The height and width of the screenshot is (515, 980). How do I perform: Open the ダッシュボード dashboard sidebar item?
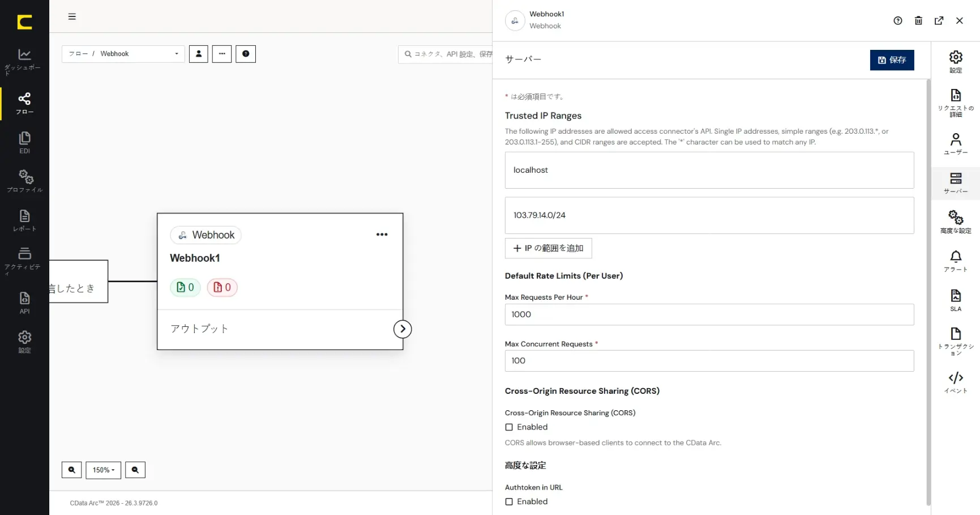24,62
